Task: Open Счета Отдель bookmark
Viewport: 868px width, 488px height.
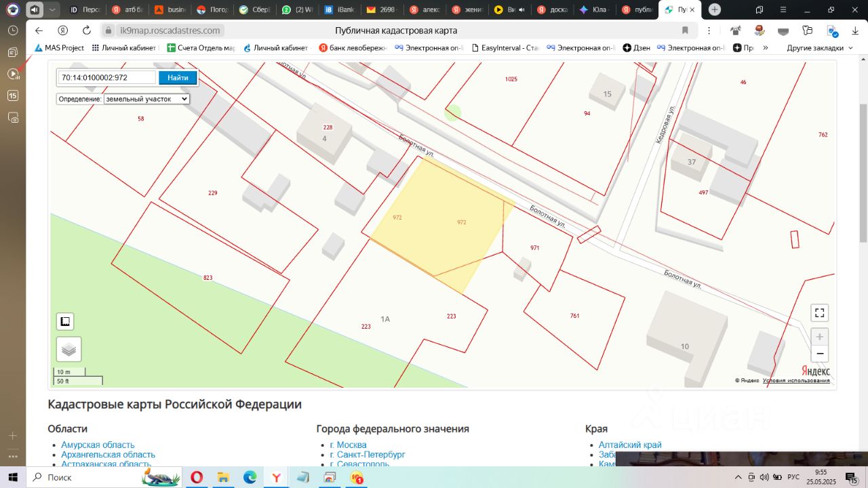Action: tap(201, 48)
